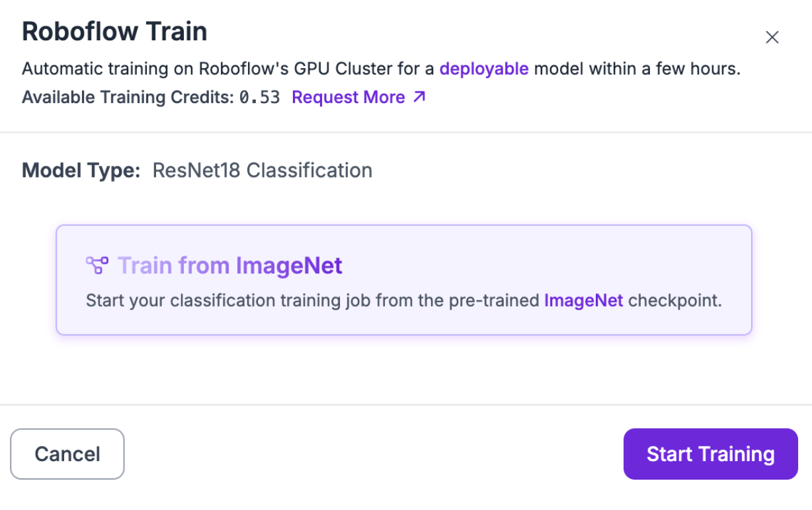Click the arrow icon beside Request More
The height and width of the screenshot is (510, 812).
tap(419, 97)
